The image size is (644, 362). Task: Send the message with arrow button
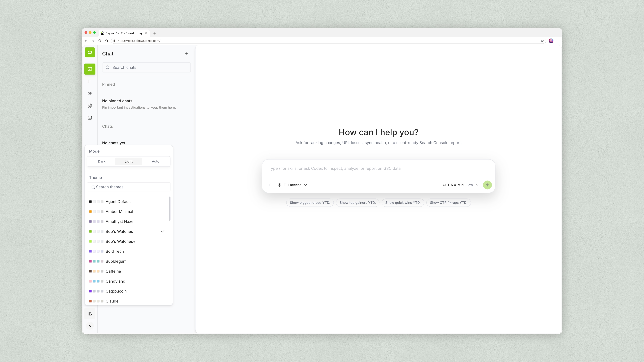point(487,185)
